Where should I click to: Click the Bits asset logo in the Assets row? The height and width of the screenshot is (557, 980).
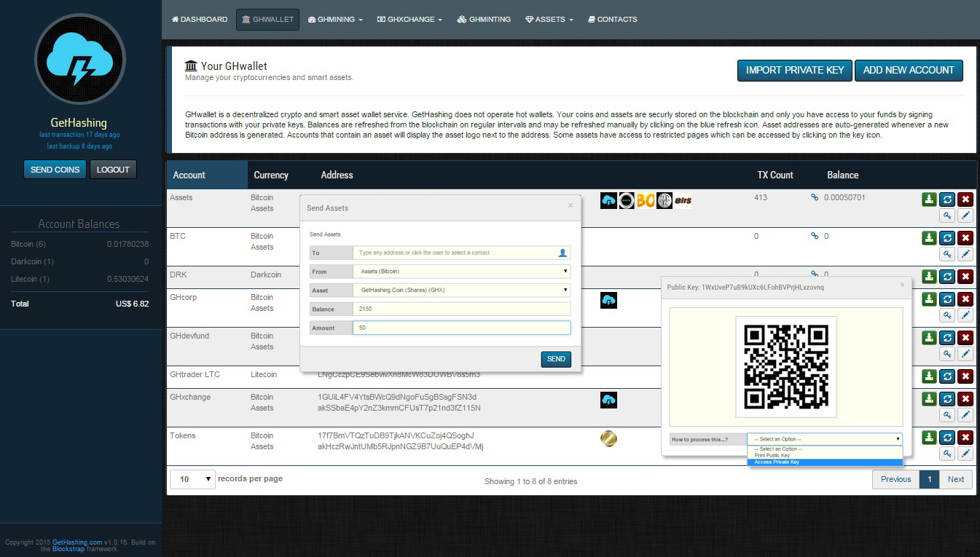tap(683, 200)
